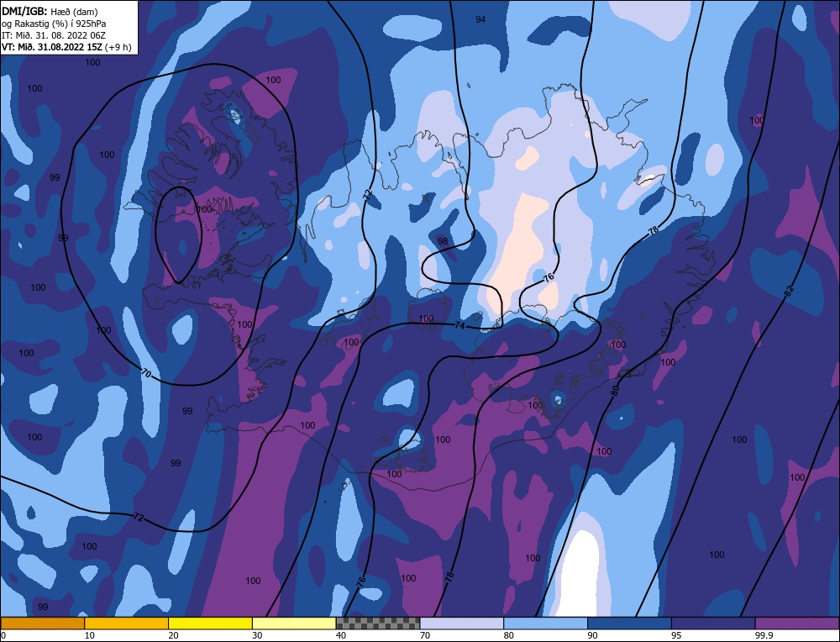The width and height of the screenshot is (840, 642).
Task: Select the legend scale value '20'
Action: [174, 635]
